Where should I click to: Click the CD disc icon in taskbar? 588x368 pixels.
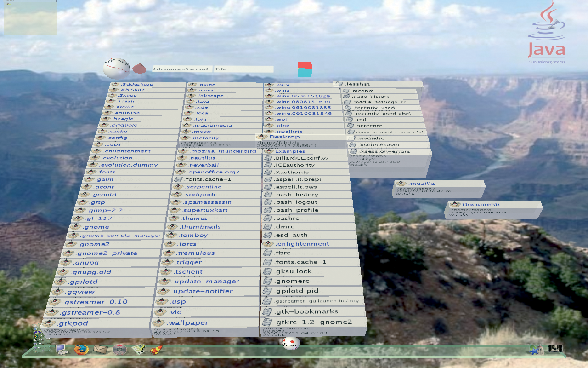pos(119,350)
